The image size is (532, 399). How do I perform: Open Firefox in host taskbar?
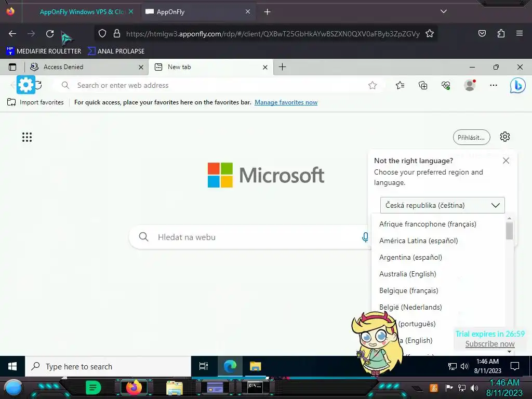(x=134, y=388)
